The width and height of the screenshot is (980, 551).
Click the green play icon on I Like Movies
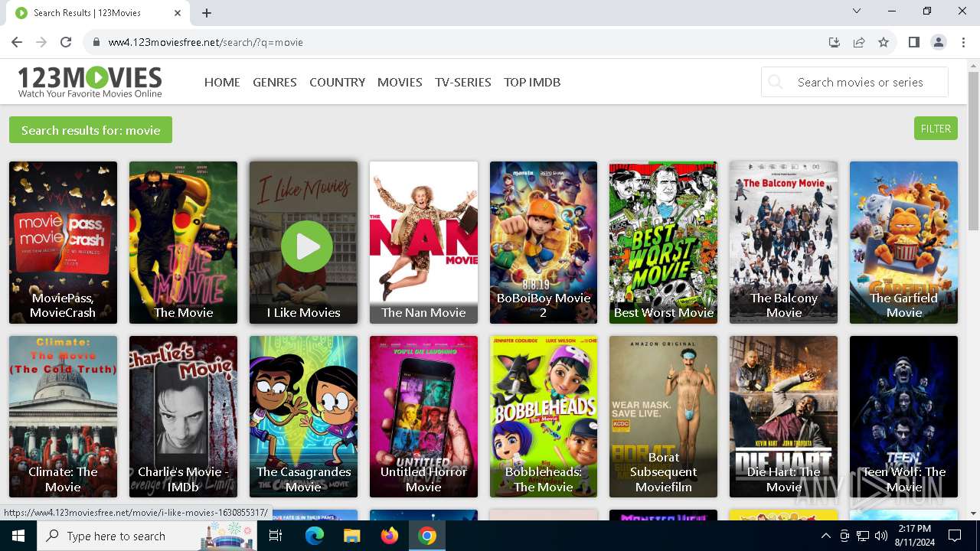pyautogui.click(x=307, y=246)
